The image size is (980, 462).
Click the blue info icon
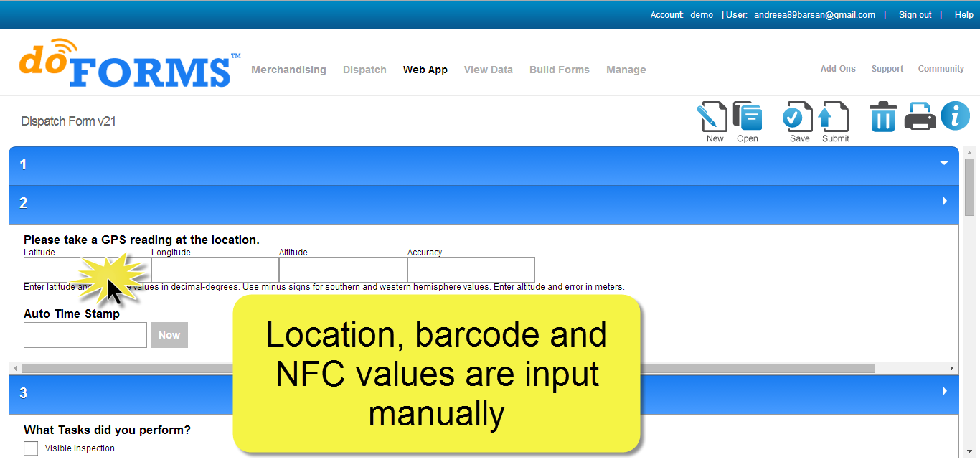955,115
